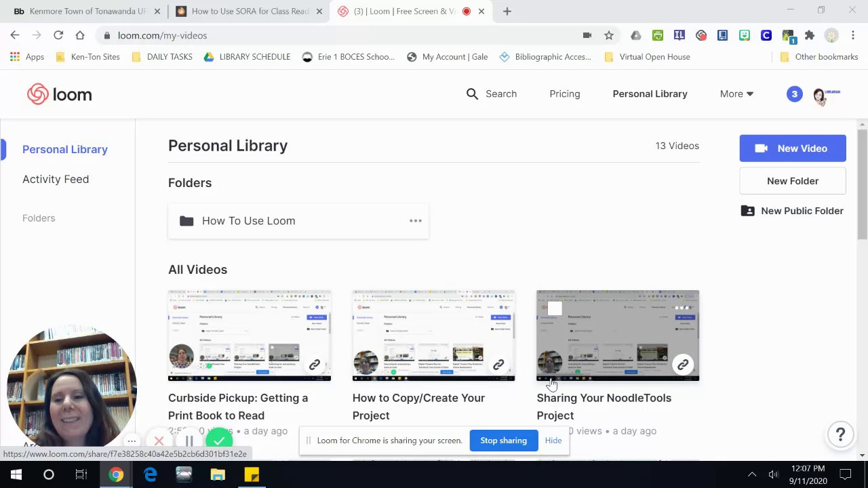Switch to How to Use SORA tab
The image size is (868, 488).
(x=248, y=12)
